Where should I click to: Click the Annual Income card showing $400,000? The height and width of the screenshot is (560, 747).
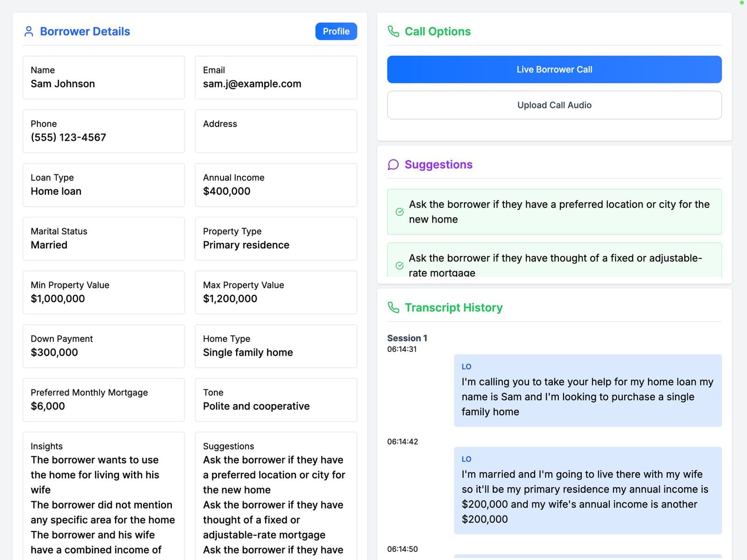[x=275, y=185]
